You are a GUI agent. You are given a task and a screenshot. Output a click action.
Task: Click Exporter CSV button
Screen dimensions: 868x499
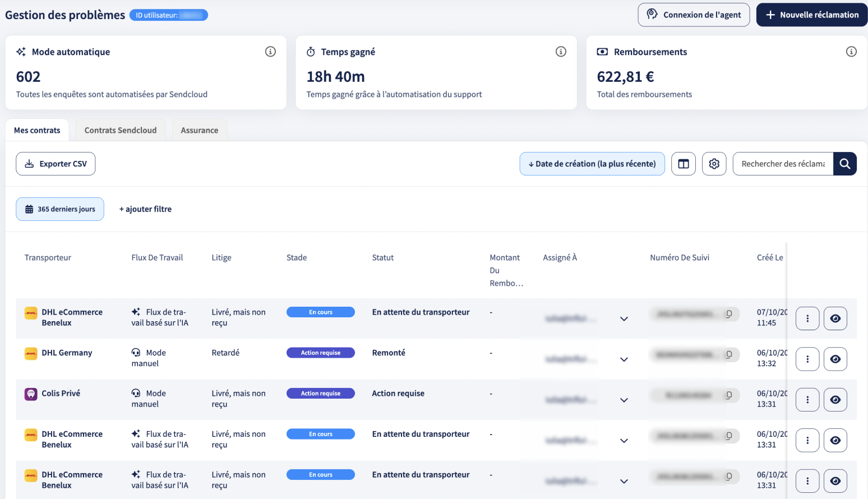[56, 164]
